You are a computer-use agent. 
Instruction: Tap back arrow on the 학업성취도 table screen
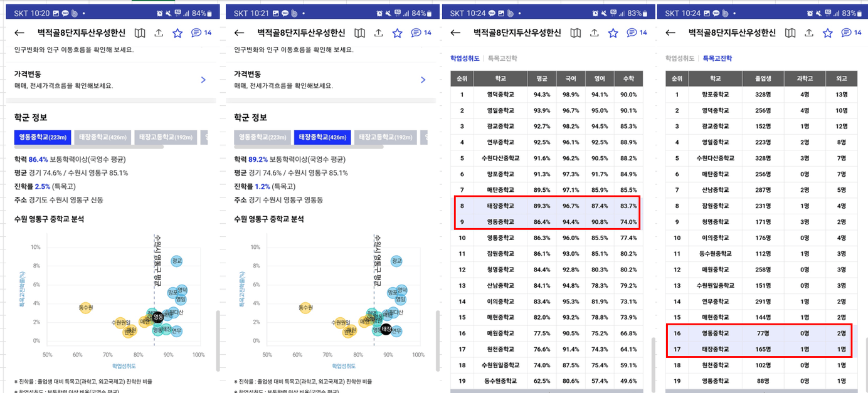(455, 33)
